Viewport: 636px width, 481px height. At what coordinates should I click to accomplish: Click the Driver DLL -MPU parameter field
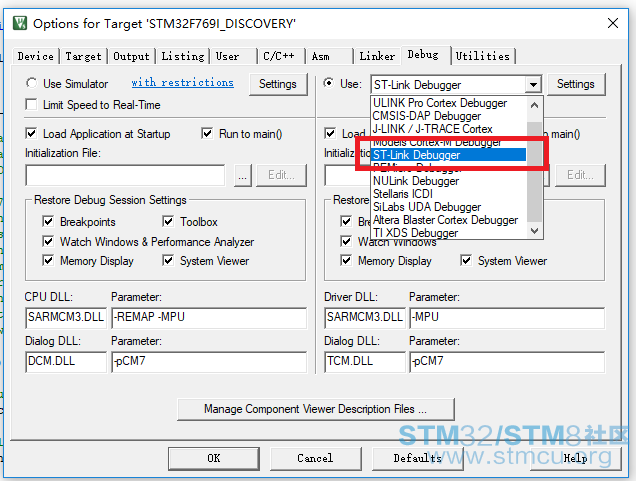[x=507, y=317]
